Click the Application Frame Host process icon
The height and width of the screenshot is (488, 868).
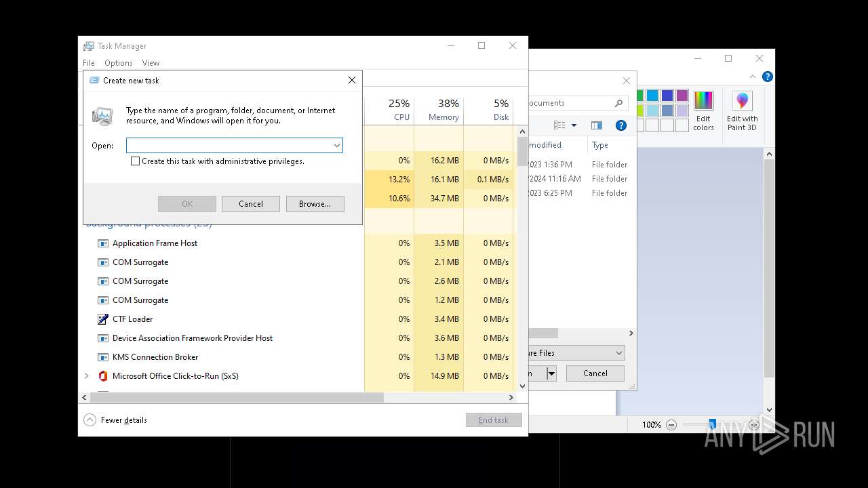pyautogui.click(x=103, y=243)
